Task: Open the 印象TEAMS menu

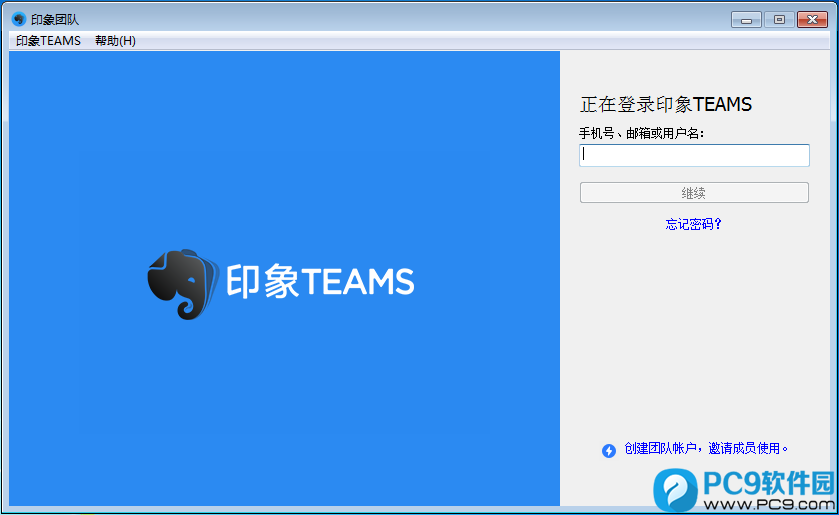Action: click(48, 41)
